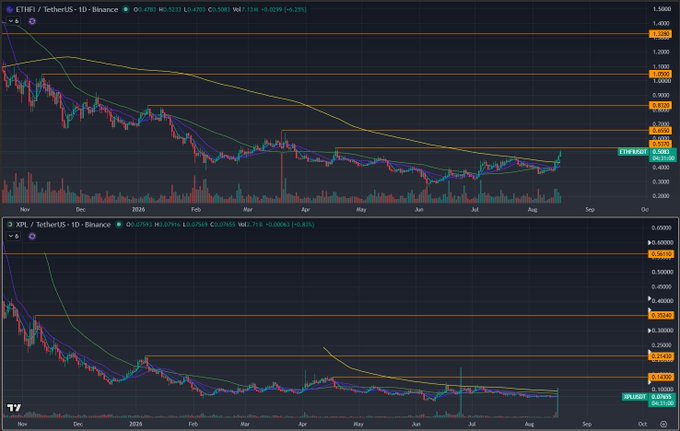Open the XPL symbol icon in bottom chart
Image resolution: width=680 pixels, height=431 pixels.
(x=10, y=225)
